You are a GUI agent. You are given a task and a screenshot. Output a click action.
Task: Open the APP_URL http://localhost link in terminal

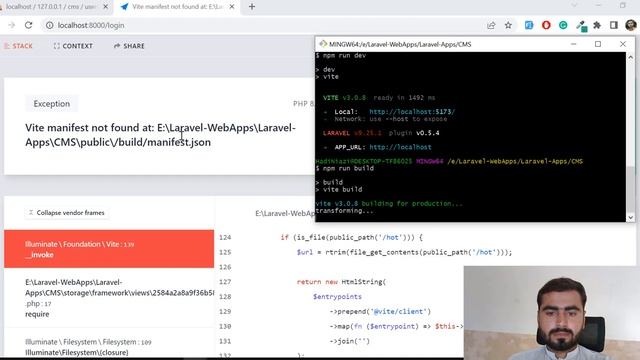[x=400, y=147]
